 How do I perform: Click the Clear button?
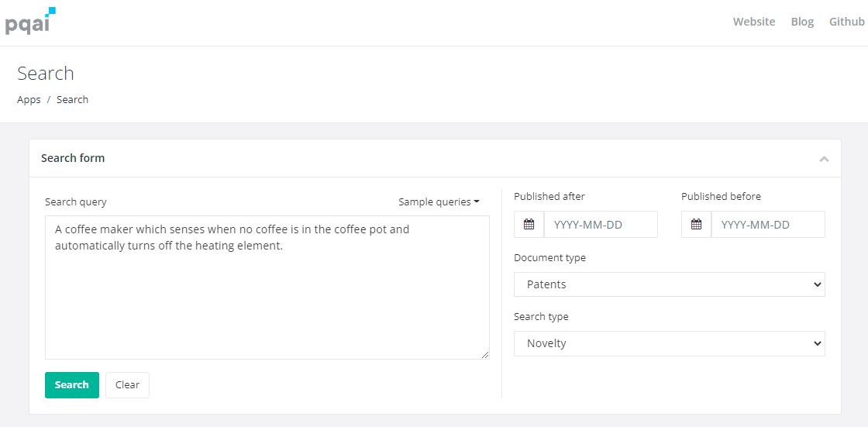(127, 385)
